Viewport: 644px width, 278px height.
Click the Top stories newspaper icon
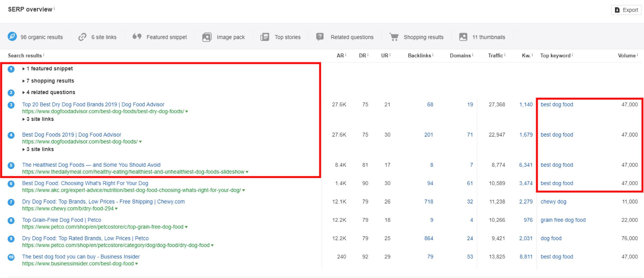tap(265, 37)
